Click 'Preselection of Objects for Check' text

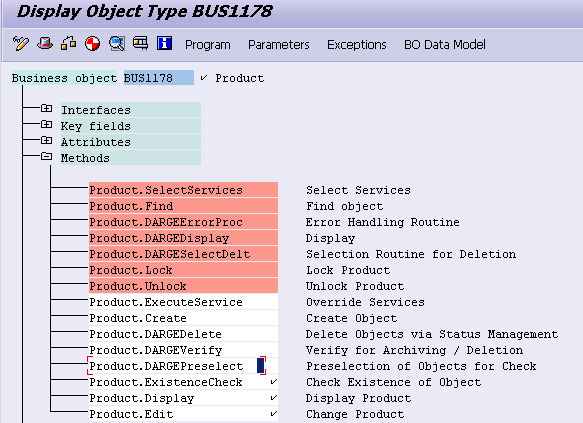pyautogui.click(x=421, y=366)
